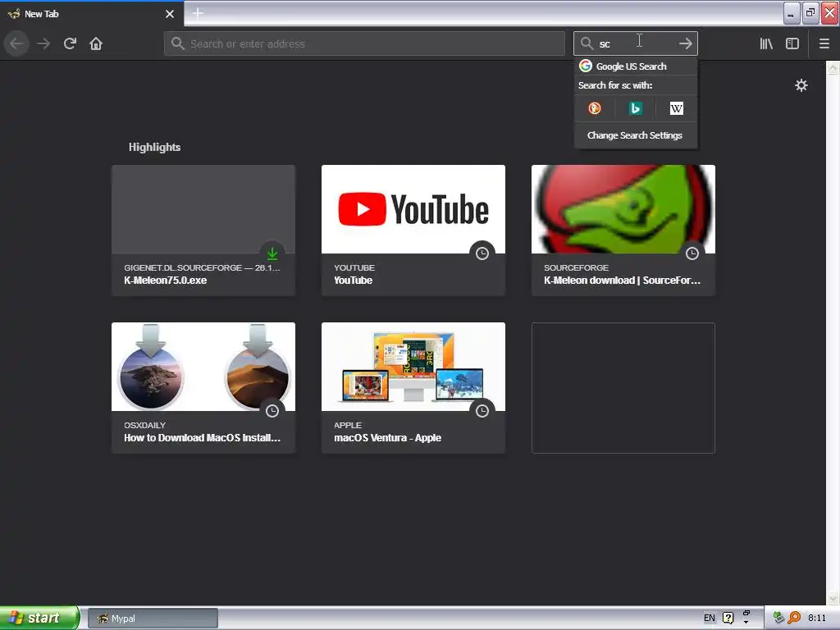The image size is (840, 630).
Task: Open the hamburger application menu
Action: coord(824,43)
